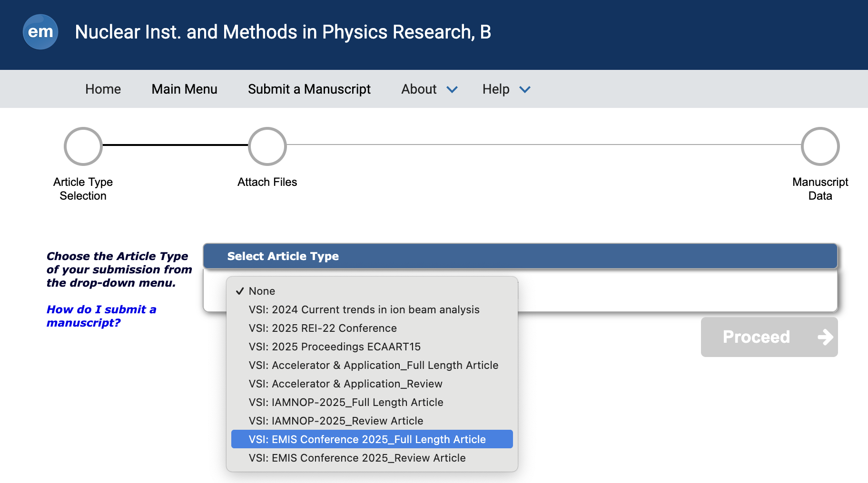Screen dimensions: 868x483
Task: Choose VSI: Accelerator & Application_Full Length Article
Action: (373, 365)
